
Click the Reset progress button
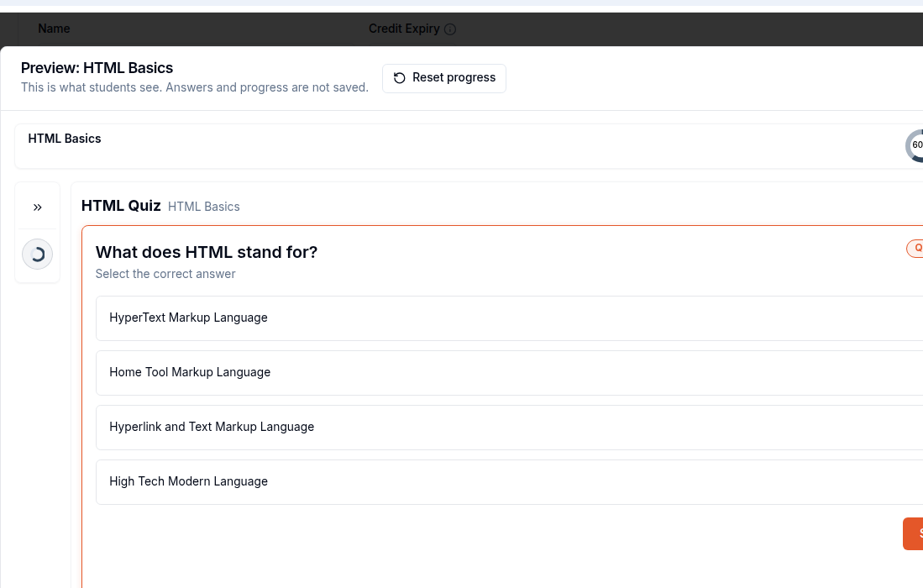coord(443,78)
